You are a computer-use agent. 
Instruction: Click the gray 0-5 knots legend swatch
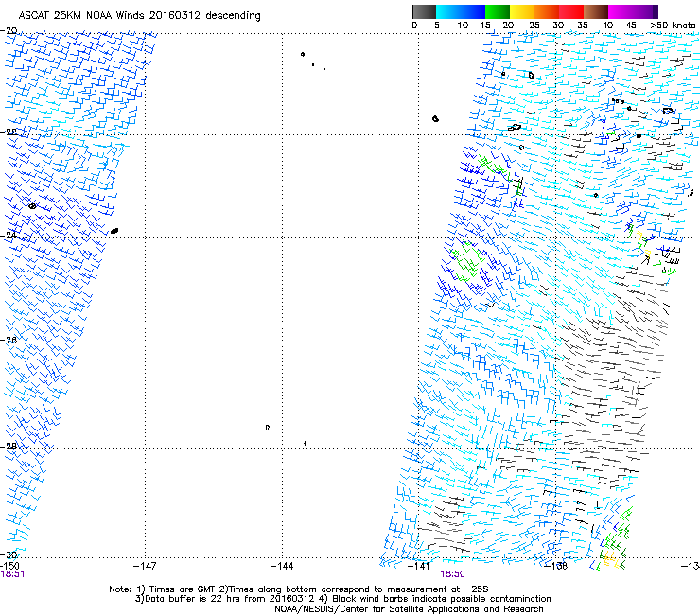[424, 11]
